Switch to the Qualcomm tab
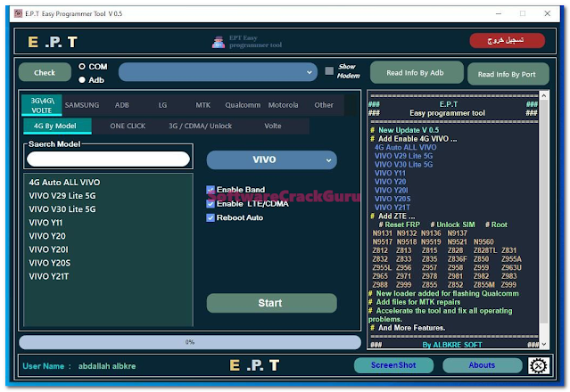 click(243, 105)
